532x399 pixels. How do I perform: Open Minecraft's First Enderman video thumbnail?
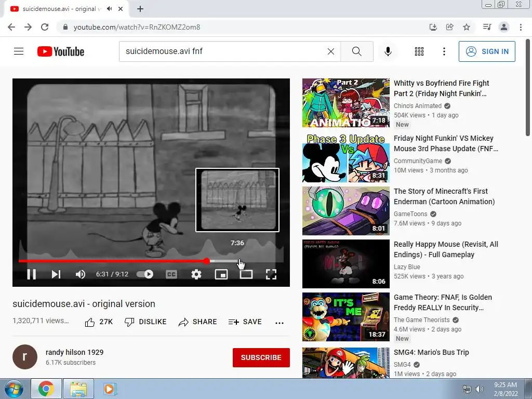pos(345,211)
